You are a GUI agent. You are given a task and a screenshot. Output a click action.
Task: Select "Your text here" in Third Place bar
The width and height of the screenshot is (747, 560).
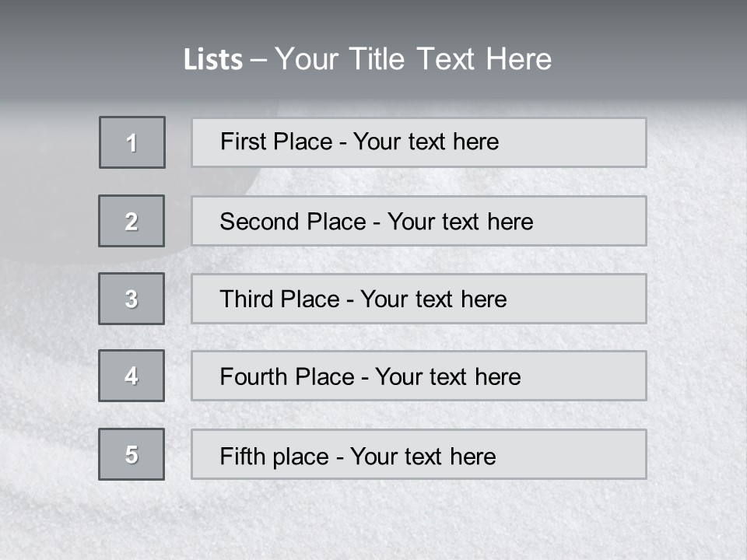[433, 299]
